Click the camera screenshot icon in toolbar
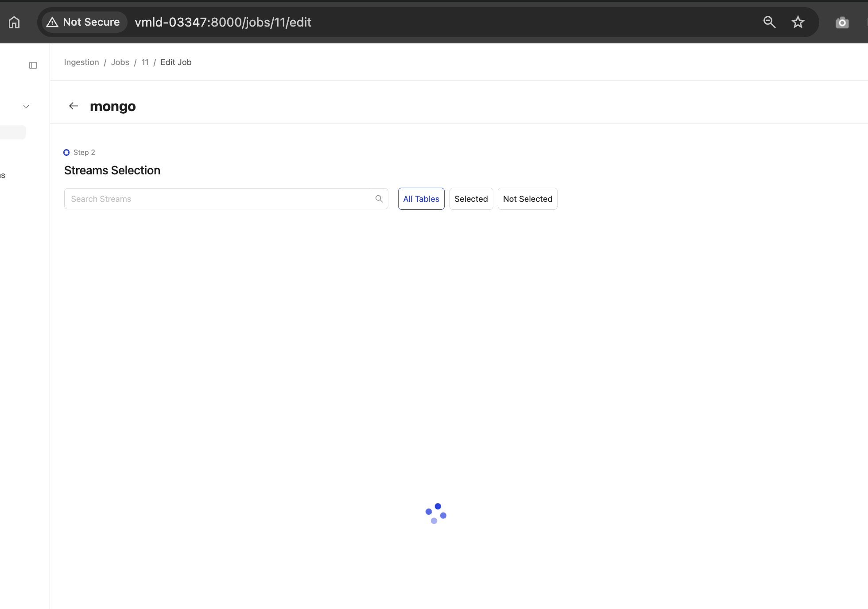The image size is (868, 609). click(842, 23)
